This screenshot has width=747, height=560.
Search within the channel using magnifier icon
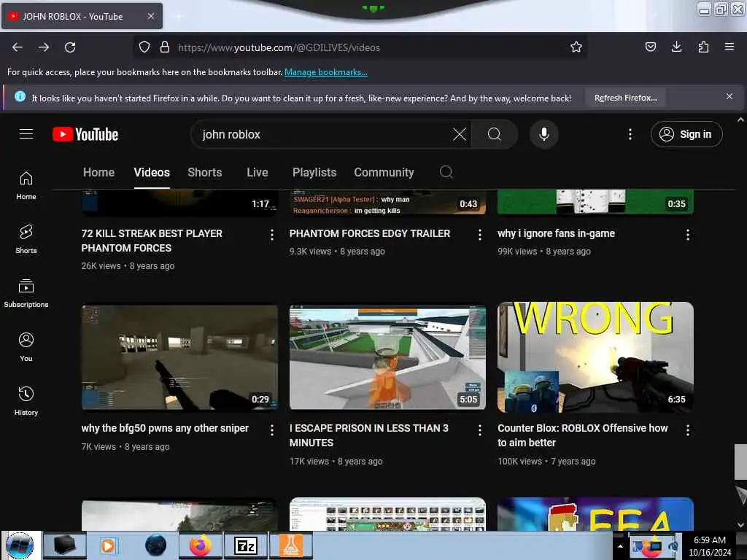click(x=446, y=172)
